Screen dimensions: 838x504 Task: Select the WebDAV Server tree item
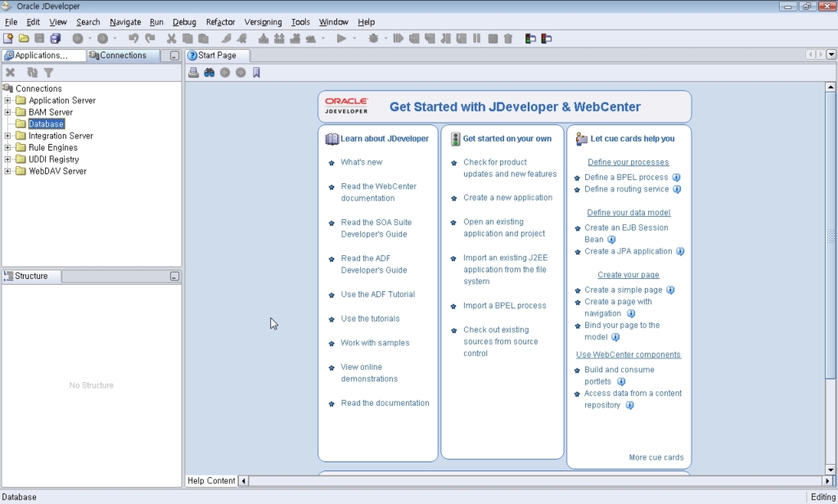58,171
